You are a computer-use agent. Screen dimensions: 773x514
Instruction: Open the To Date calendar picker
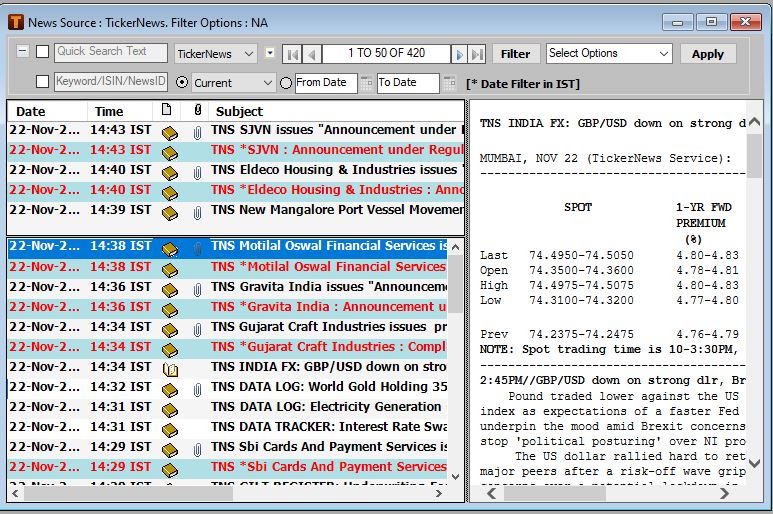tap(449, 83)
